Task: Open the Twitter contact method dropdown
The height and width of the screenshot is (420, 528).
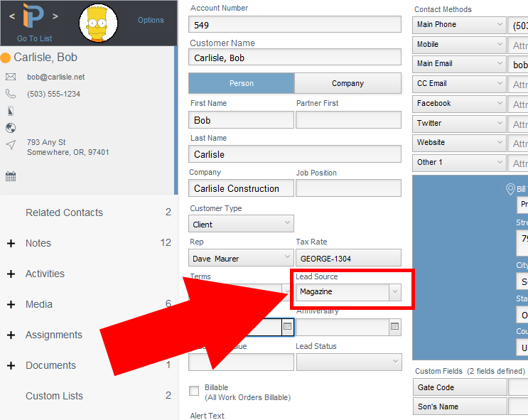Action: pos(459,124)
